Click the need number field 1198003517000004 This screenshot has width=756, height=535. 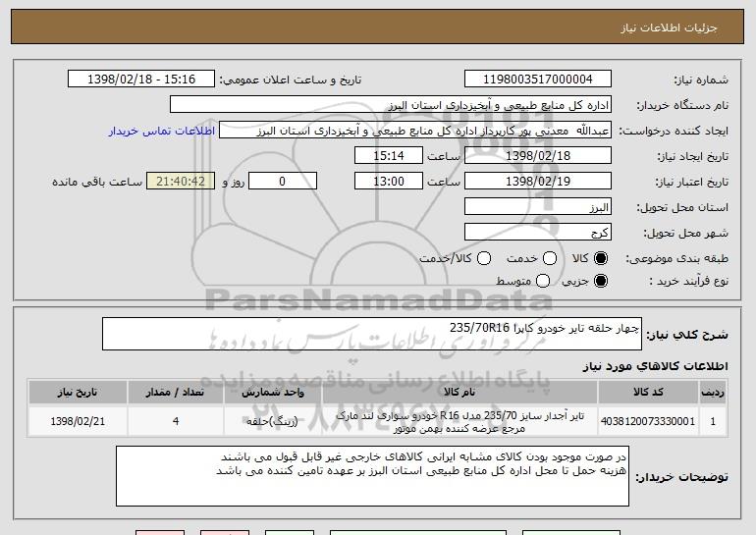click(x=538, y=80)
